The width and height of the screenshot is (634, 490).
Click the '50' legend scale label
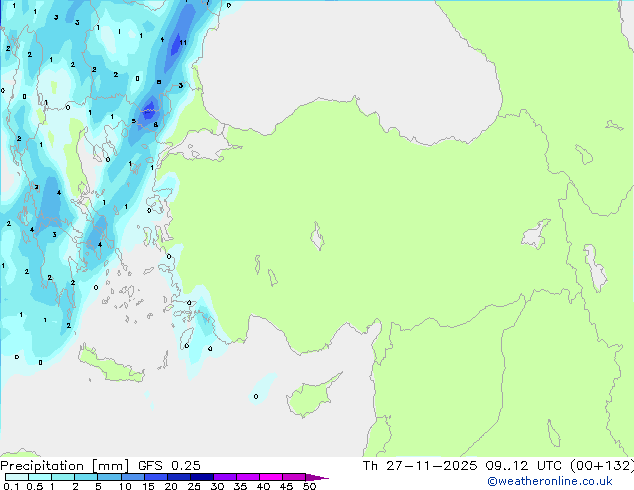click(309, 486)
